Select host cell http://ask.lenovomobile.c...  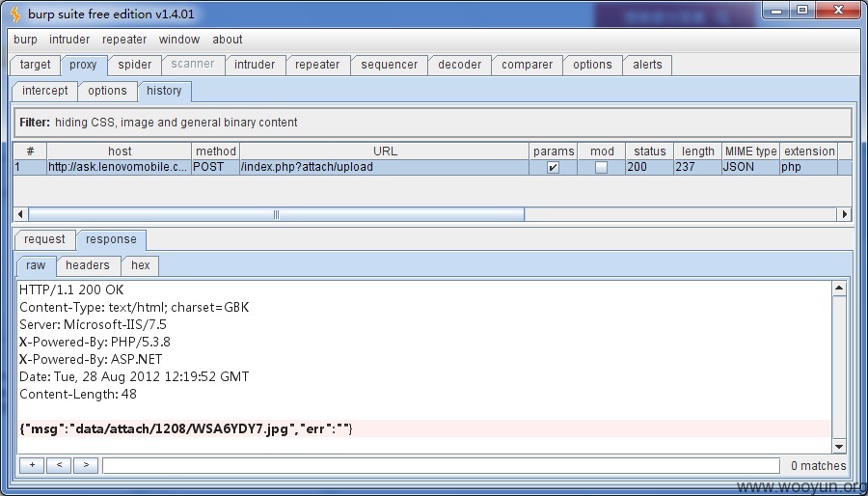coord(119,167)
